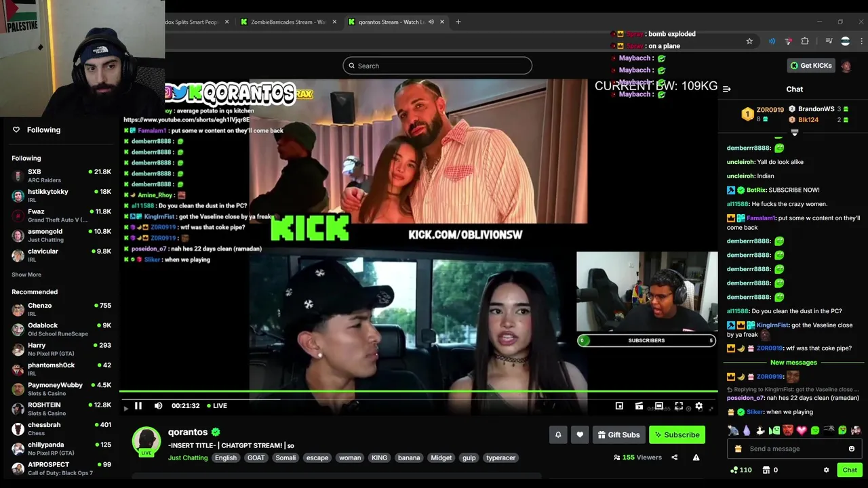Send message with the Chat button

[850, 470]
